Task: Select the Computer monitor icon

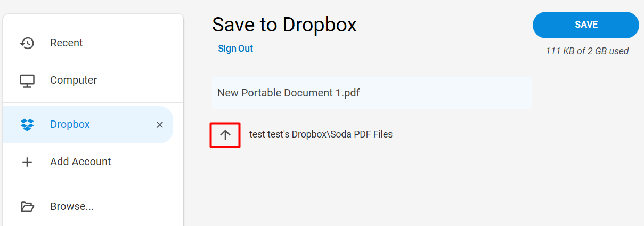Action: click(27, 80)
